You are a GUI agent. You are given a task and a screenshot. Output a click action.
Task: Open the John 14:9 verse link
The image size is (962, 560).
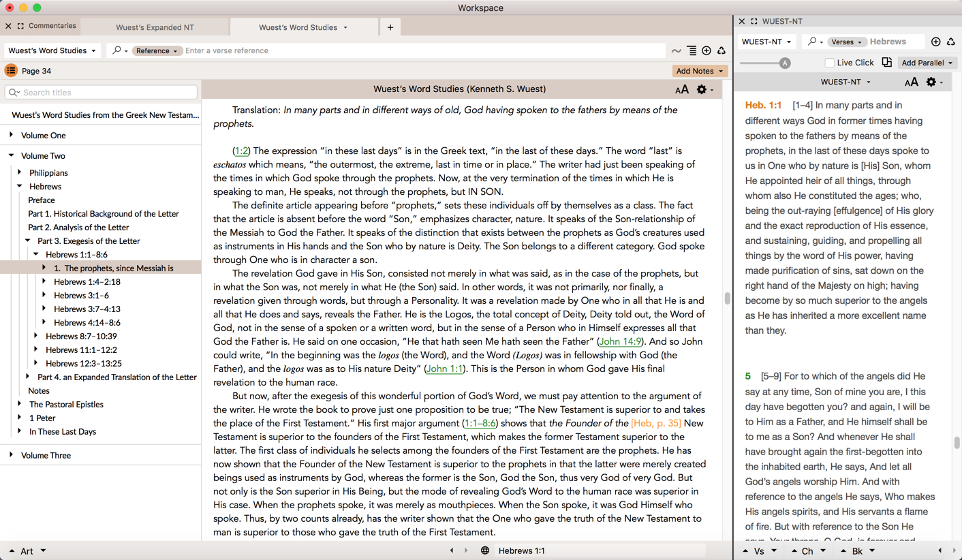[x=620, y=341]
